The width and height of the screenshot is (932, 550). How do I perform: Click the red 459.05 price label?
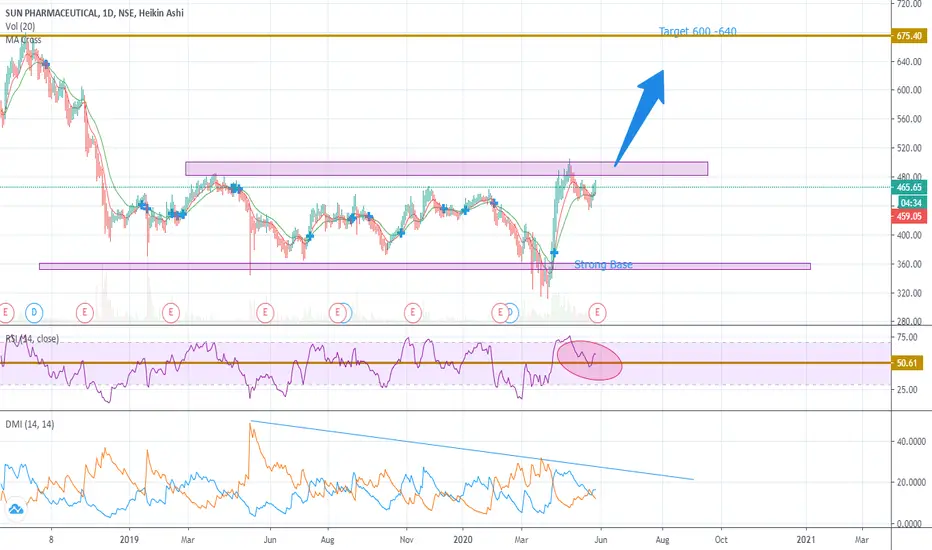tap(909, 216)
